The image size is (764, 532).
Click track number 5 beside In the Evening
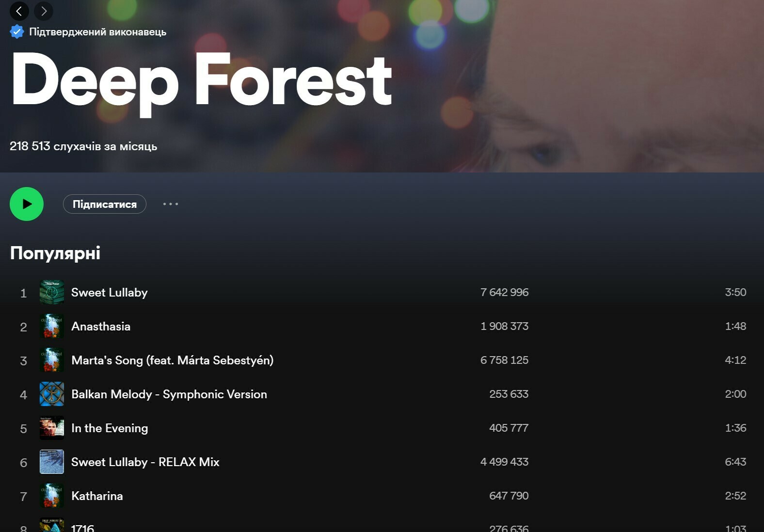tap(23, 429)
